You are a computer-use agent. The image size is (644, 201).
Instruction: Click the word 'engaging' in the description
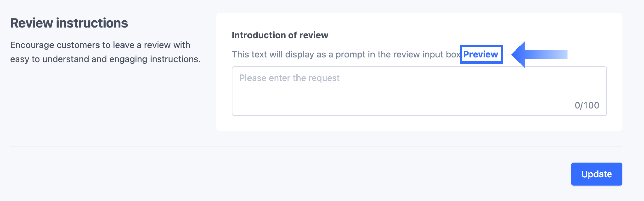[128, 59]
